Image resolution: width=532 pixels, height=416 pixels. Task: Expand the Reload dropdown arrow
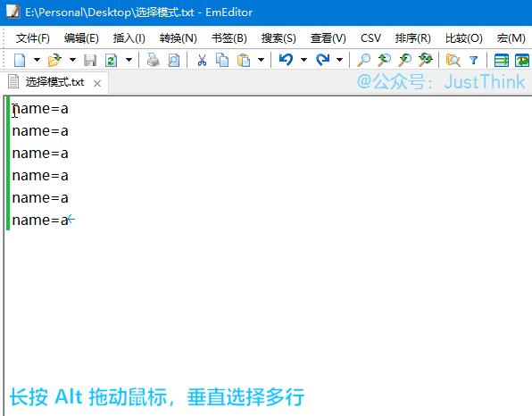(129, 60)
